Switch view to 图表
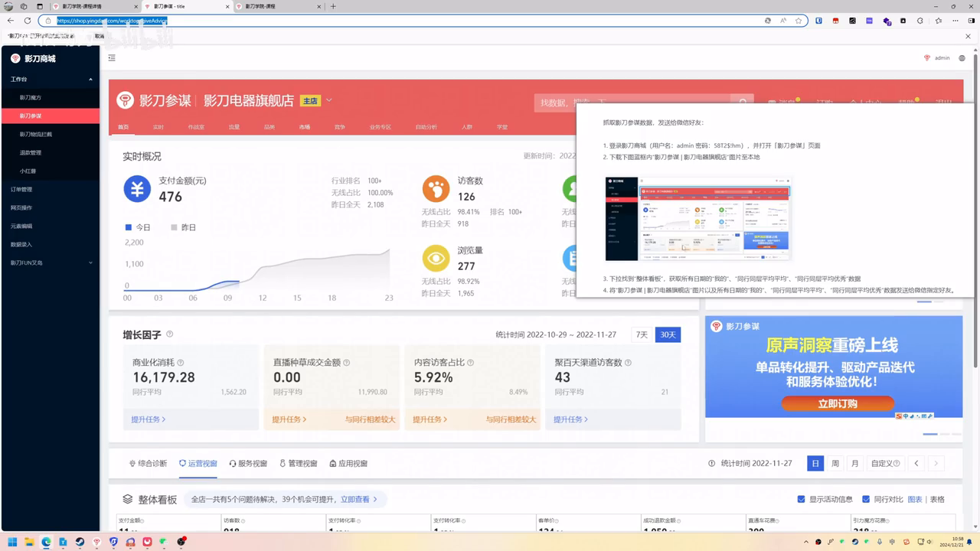This screenshot has width=980, height=551. pos(915,499)
